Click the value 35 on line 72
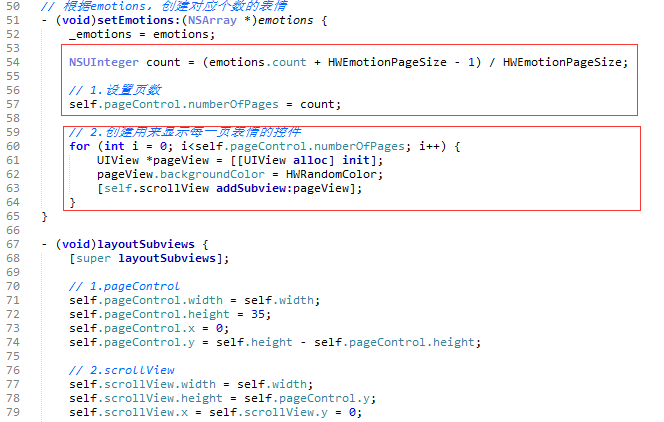This screenshot has width=664, height=422. pos(257,314)
